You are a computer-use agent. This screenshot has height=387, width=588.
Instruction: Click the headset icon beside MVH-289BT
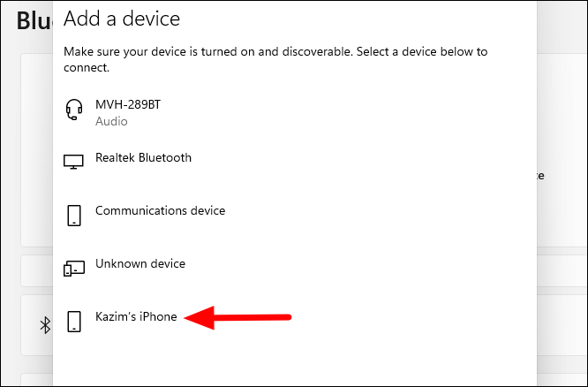[x=74, y=110]
